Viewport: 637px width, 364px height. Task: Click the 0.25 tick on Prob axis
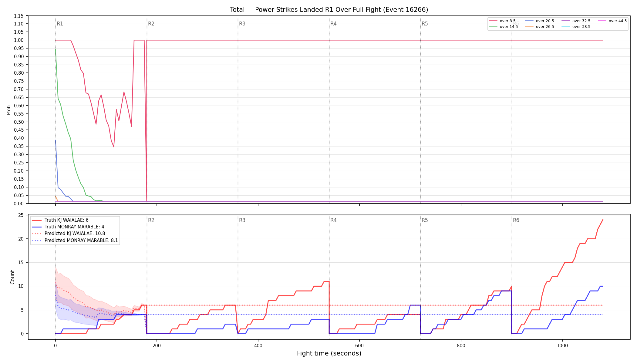coord(19,163)
